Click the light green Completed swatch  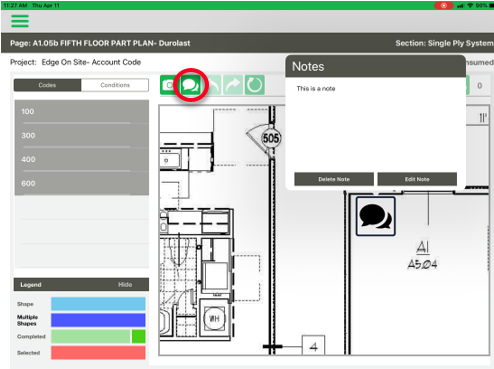91,336
